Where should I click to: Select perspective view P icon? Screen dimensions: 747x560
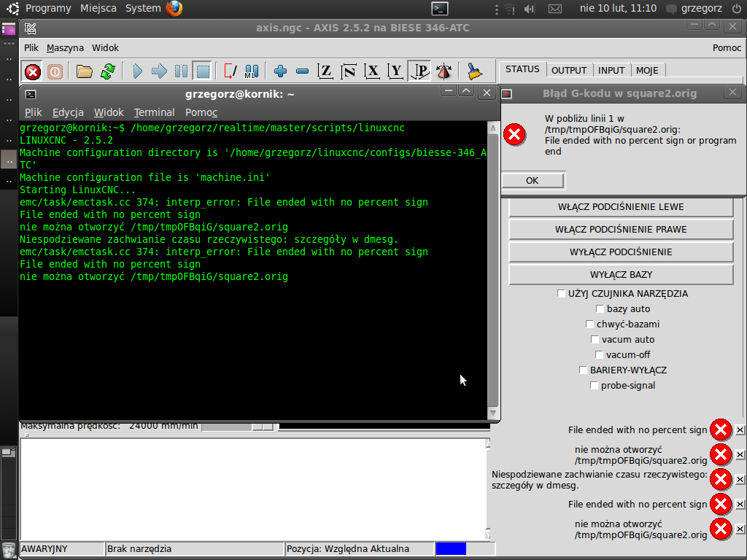click(x=419, y=71)
